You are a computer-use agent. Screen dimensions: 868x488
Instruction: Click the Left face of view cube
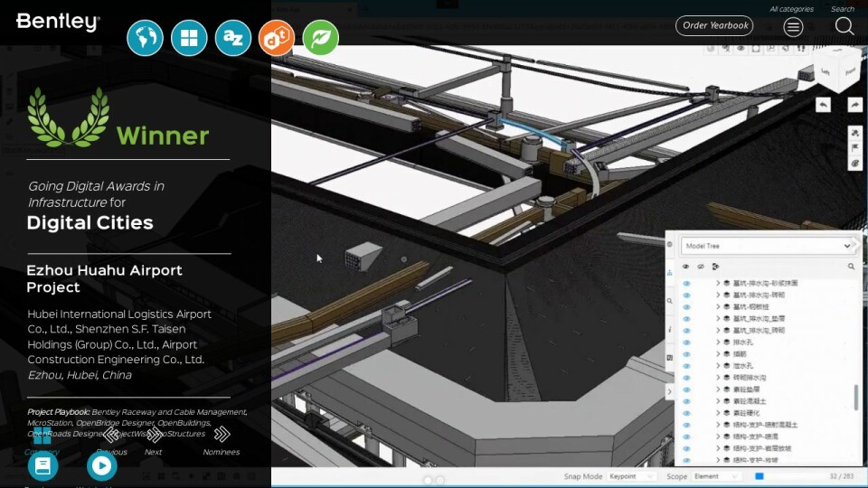click(825, 71)
